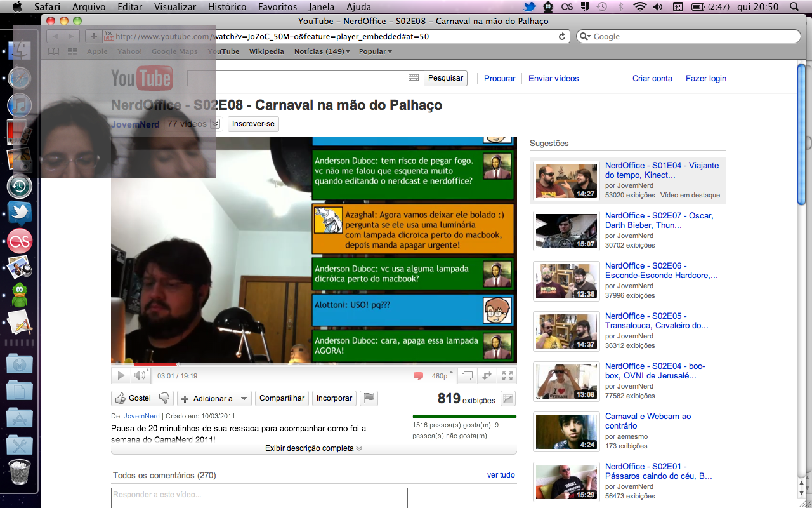The image size is (812, 508).
Task: Open the Favoritos menu
Action: tap(277, 7)
